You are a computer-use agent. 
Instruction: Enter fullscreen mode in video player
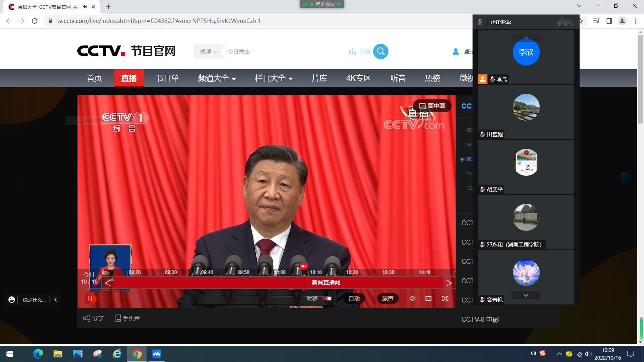click(x=445, y=298)
